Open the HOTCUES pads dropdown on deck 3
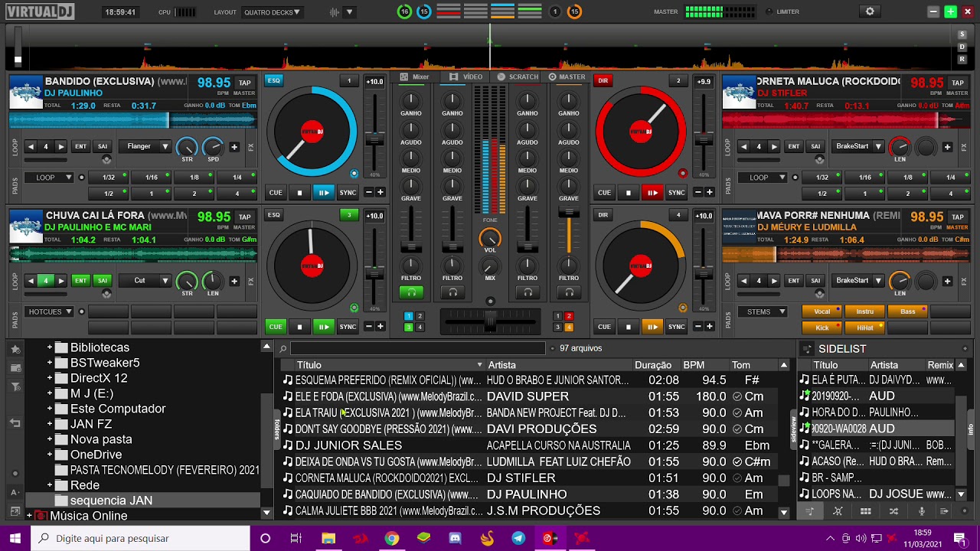This screenshot has width=980, height=551. [51, 311]
